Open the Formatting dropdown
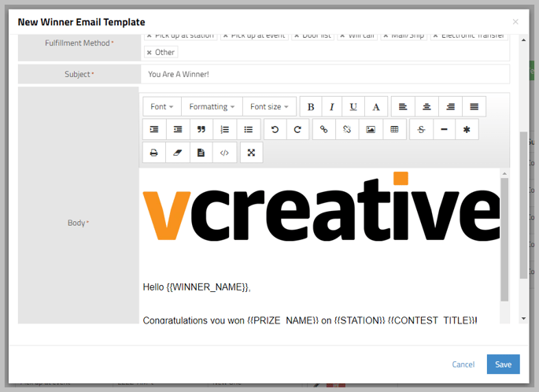Viewport: 539px width, 392px height. [x=212, y=106]
